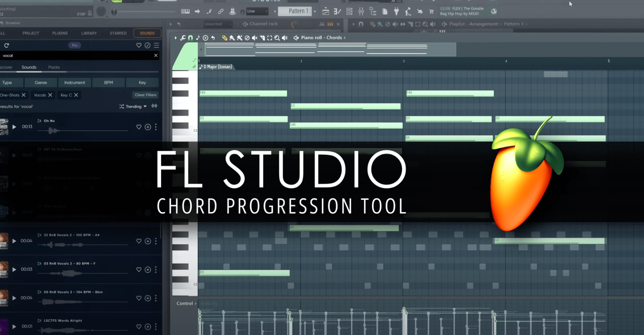Screen dimensions: 644x335
Task: Open the Unsorted channel filter dropdown
Action: click(x=218, y=24)
